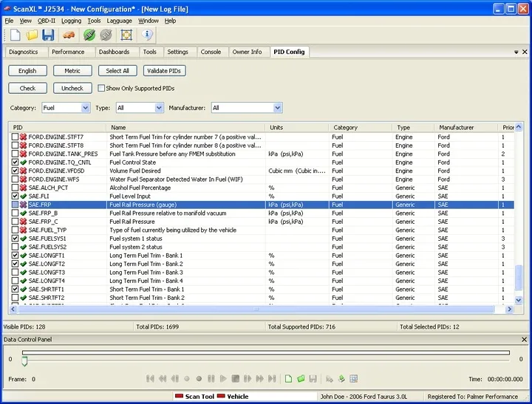Open a file with the folder icon

32,35
